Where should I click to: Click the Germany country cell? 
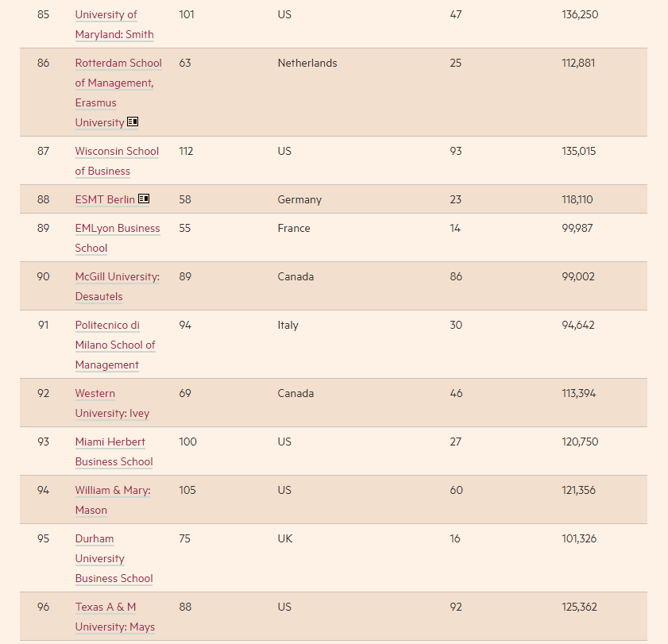point(299,199)
